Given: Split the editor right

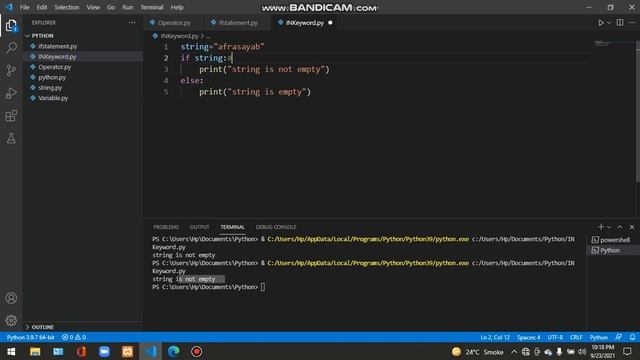Looking at the screenshot, I should point(620,22).
